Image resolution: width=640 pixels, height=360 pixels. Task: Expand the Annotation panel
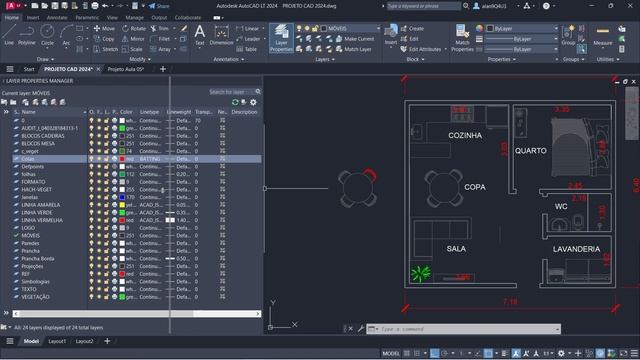(229, 59)
